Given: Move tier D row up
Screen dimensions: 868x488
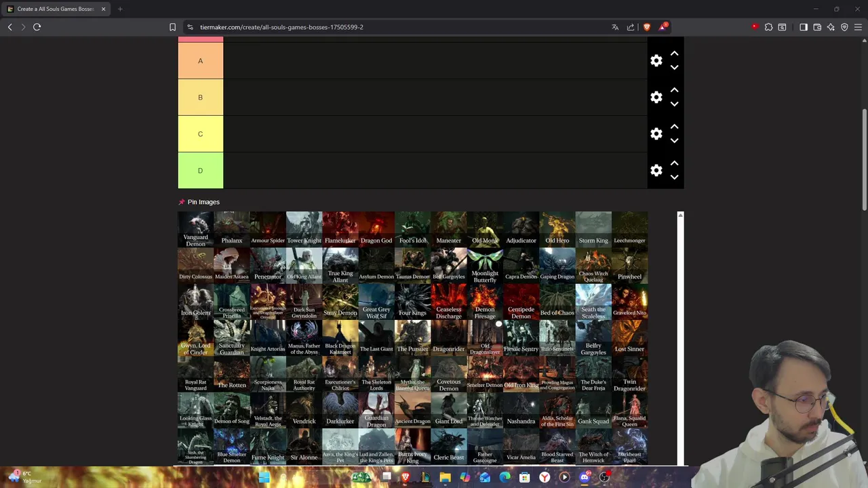Looking at the screenshot, I should [674, 163].
